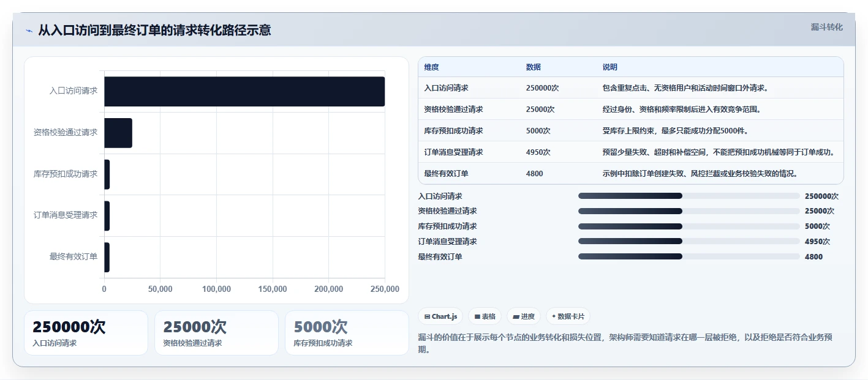Screen dimensions: 868x380
Task: Click the 最终有效订单 bar in the chart
Action: pyautogui.click(x=107, y=257)
